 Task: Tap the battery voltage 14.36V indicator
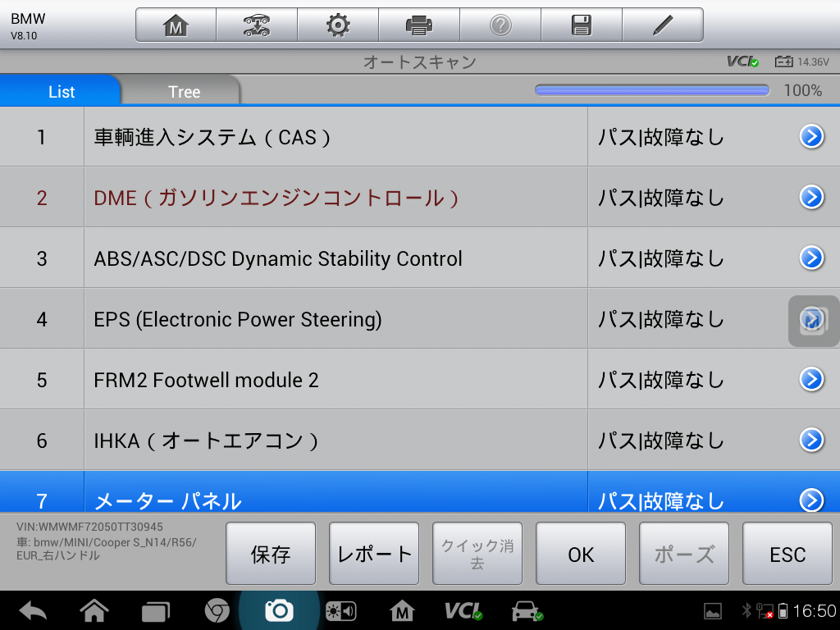point(802,62)
